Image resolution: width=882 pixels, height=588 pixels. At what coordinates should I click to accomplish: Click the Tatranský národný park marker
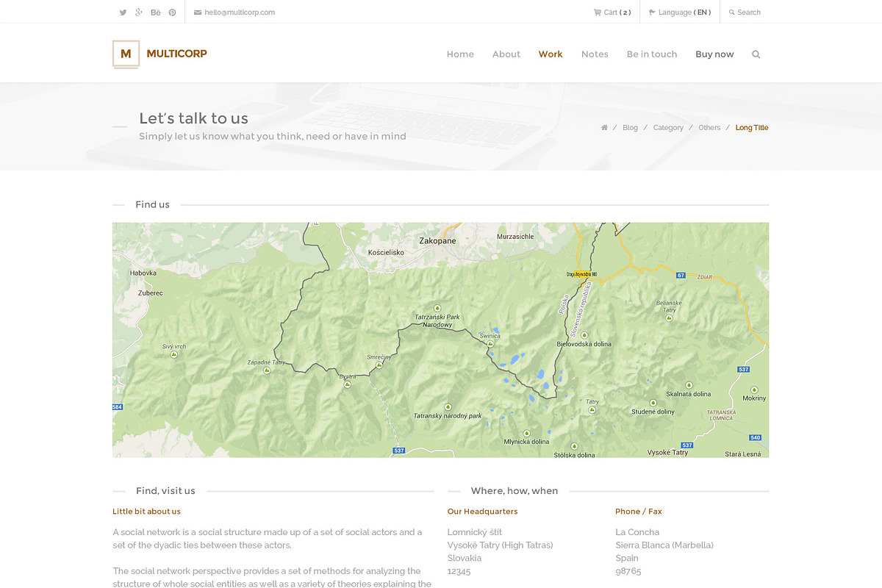(x=448, y=406)
